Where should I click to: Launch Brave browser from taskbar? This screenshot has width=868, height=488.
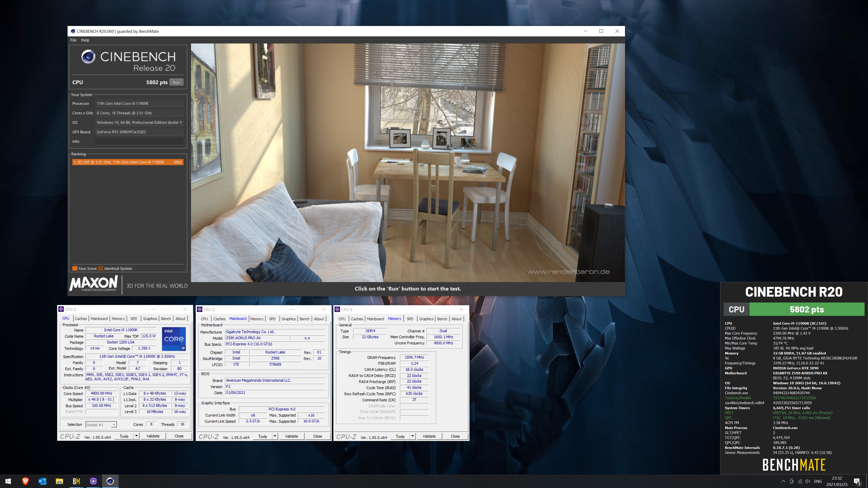(25, 481)
